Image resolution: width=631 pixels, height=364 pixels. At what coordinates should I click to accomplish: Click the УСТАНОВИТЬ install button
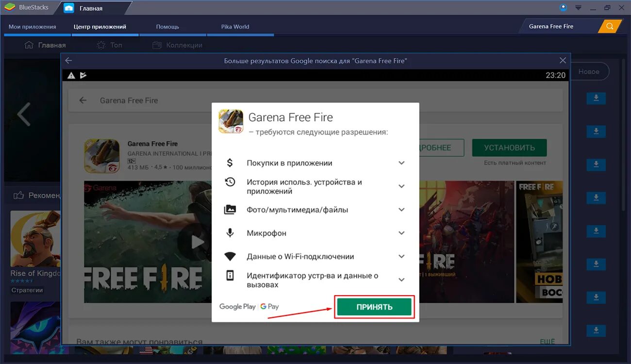[x=510, y=148]
